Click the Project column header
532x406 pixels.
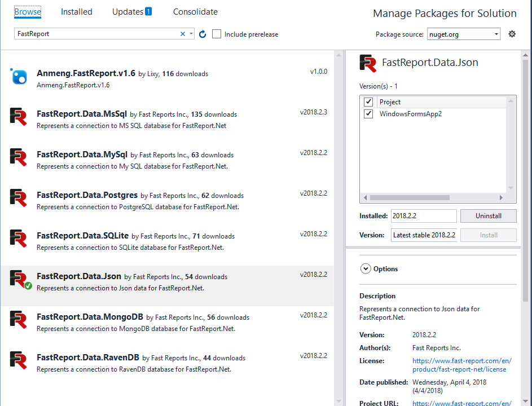[x=390, y=101]
